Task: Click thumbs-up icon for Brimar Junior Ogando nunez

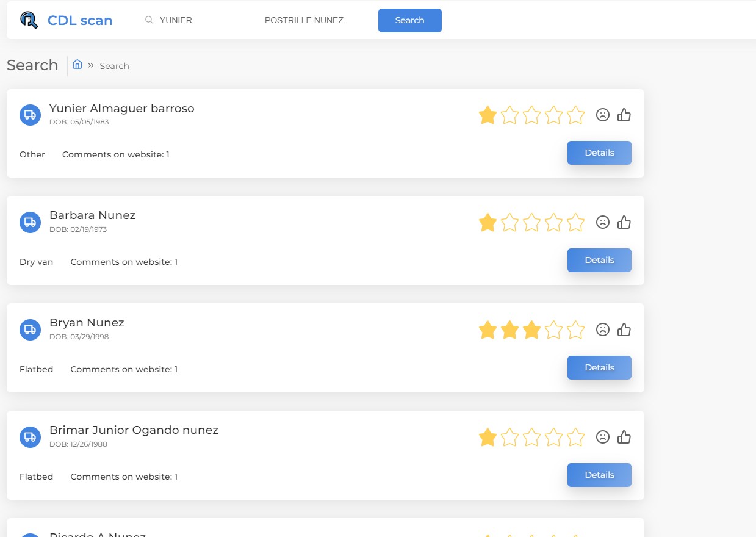Action: coord(624,437)
